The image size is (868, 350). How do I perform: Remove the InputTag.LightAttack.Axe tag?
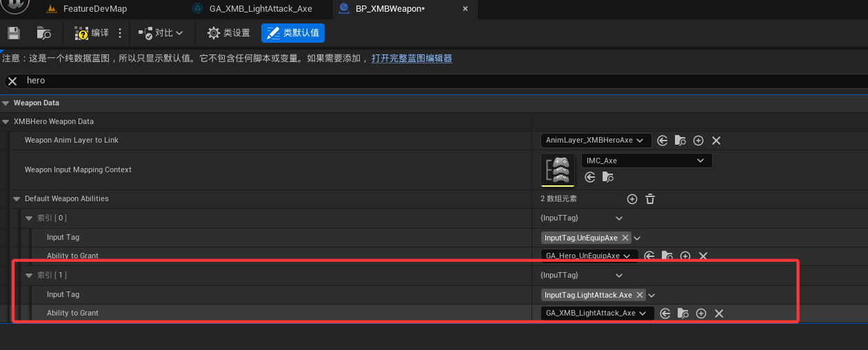click(640, 295)
